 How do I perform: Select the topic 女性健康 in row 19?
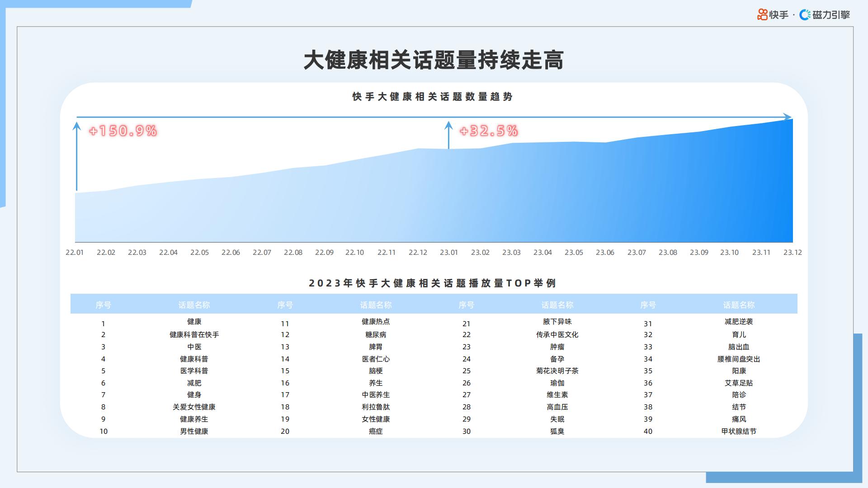pyautogui.click(x=376, y=419)
